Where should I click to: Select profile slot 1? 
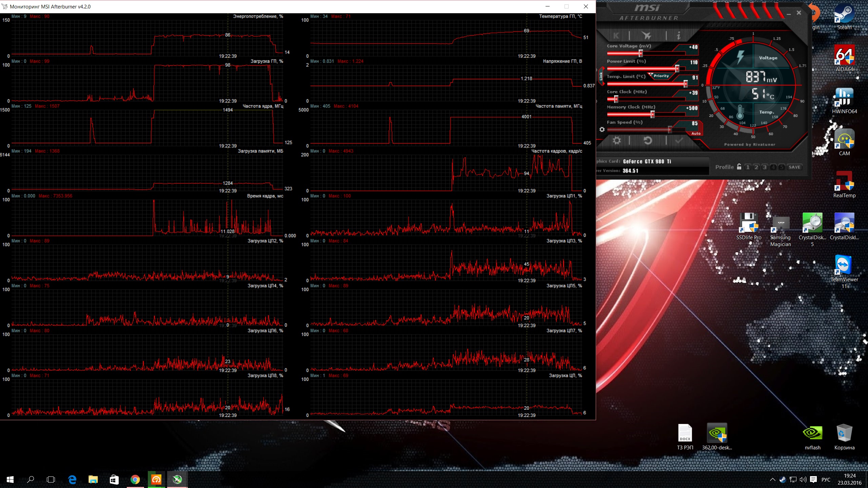click(x=748, y=167)
